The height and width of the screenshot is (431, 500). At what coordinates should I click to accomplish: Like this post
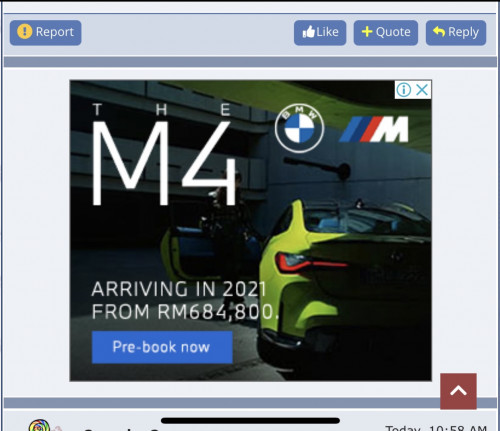pyautogui.click(x=320, y=32)
